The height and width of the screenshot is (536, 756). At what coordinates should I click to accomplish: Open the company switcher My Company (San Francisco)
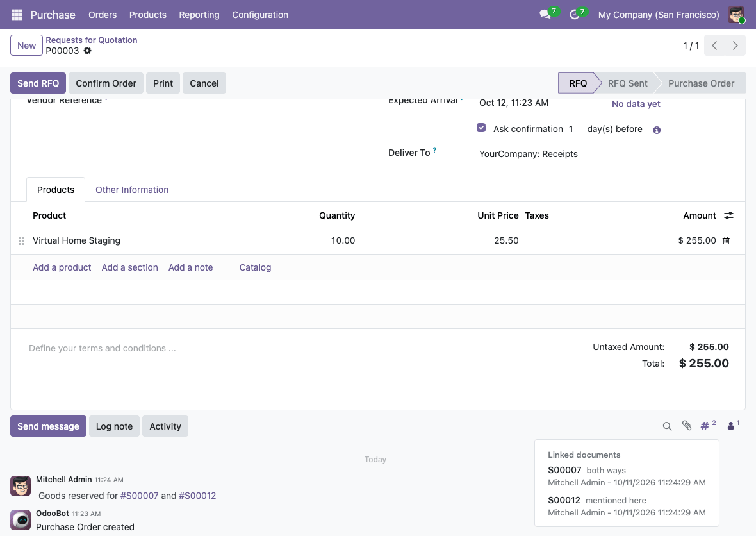click(x=659, y=15)
